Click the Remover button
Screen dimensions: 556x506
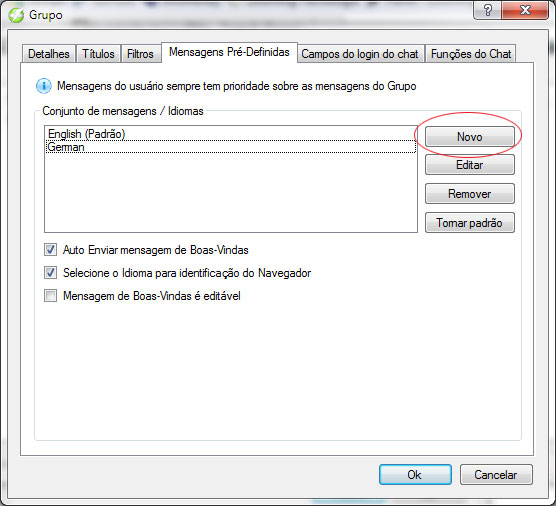click(469, 194)
